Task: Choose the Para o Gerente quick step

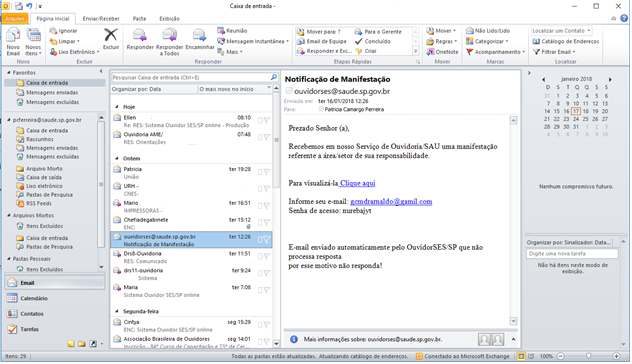Action: tap(378, 31)
